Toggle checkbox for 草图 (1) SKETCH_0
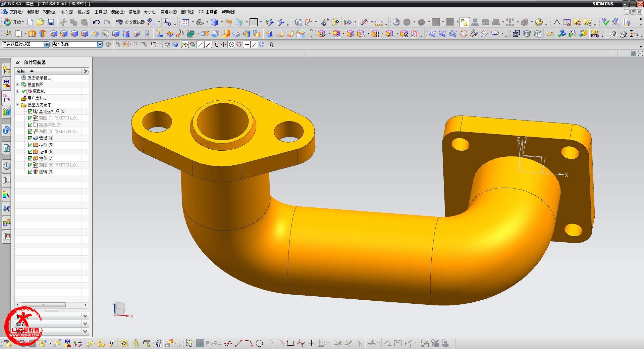644x349 pixels. click(x=30, y=118)
